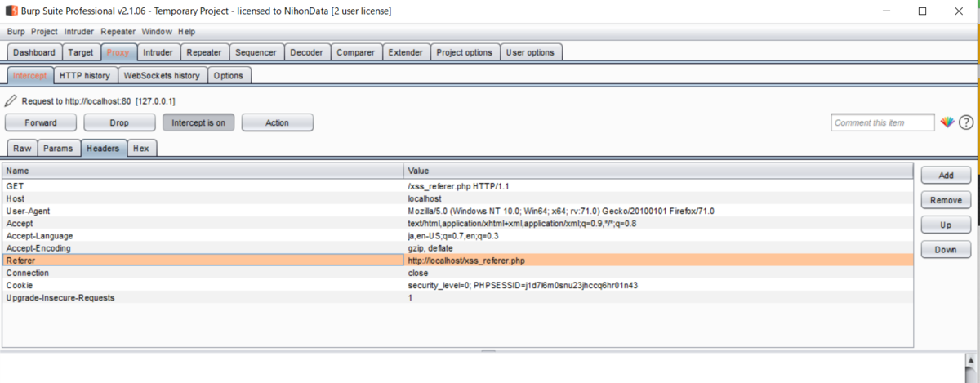The image size is (980, 383).
Task: Move selected header Down
Action: (x=946, y=250)
